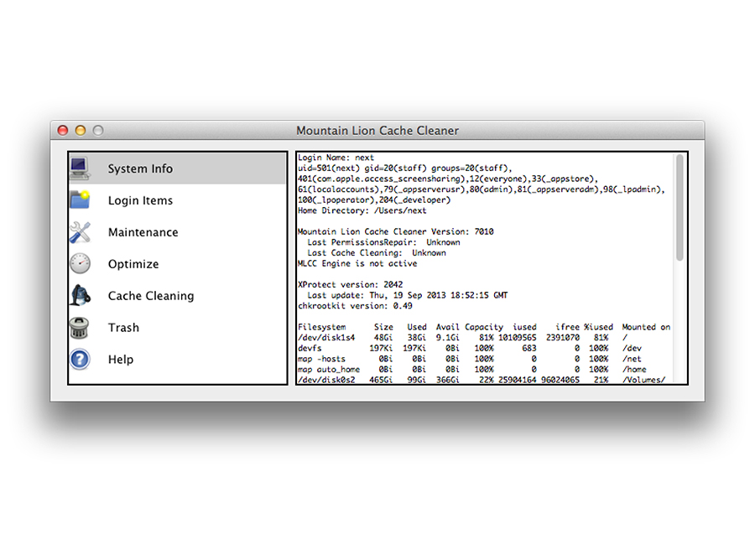Click the blue Help question mark icon
The height and width of the screenshot is (560, 755).
click(x=80, y=360)
